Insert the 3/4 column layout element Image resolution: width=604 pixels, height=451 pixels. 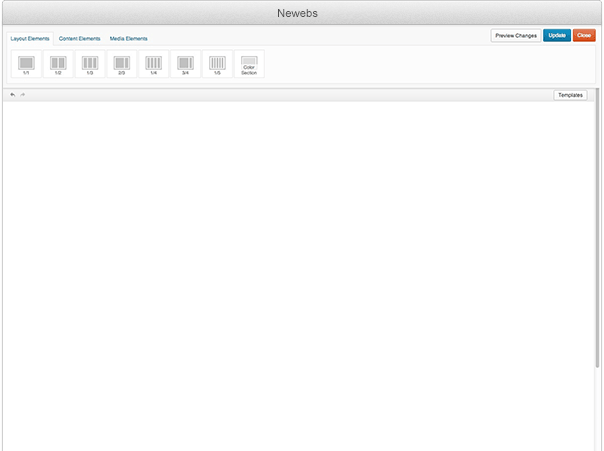[x=185, y=65]
